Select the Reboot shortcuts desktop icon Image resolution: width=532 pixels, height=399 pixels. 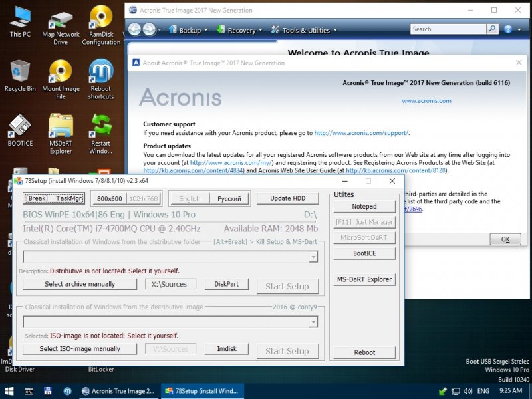101,79
